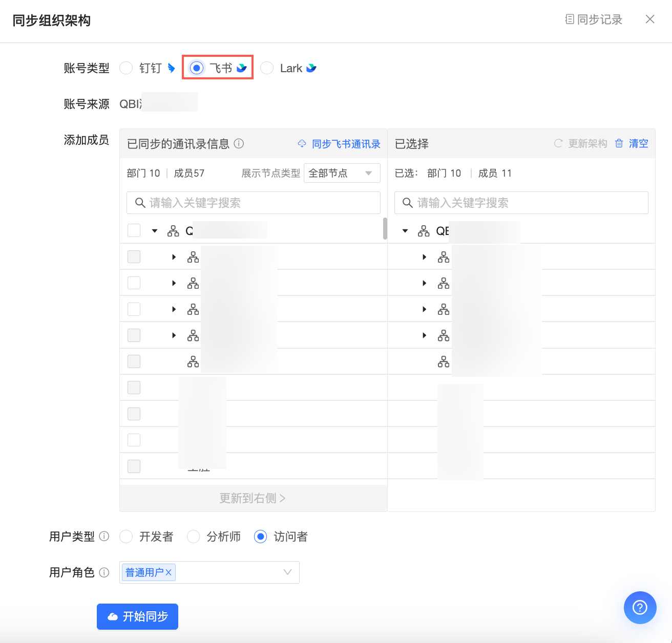672x643 pixels.
Task: Click the left tree vertical scrollbar
Action: pyautogui.click(x=385, y=228)
